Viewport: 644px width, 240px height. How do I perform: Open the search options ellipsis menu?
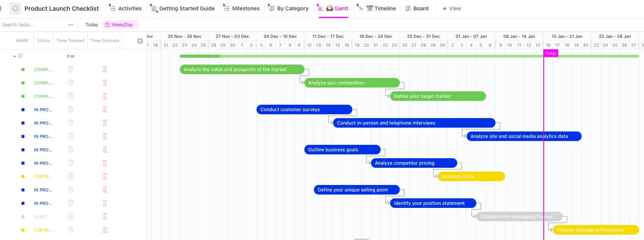coord(70,25)
